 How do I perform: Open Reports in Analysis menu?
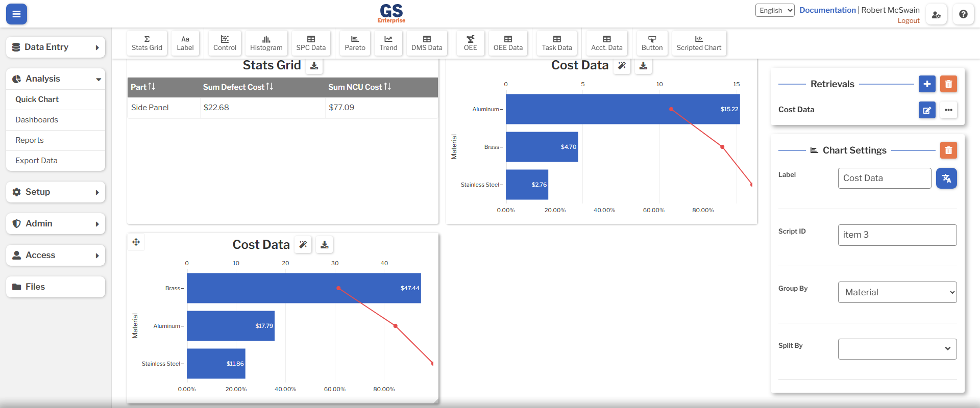[56, 140]
